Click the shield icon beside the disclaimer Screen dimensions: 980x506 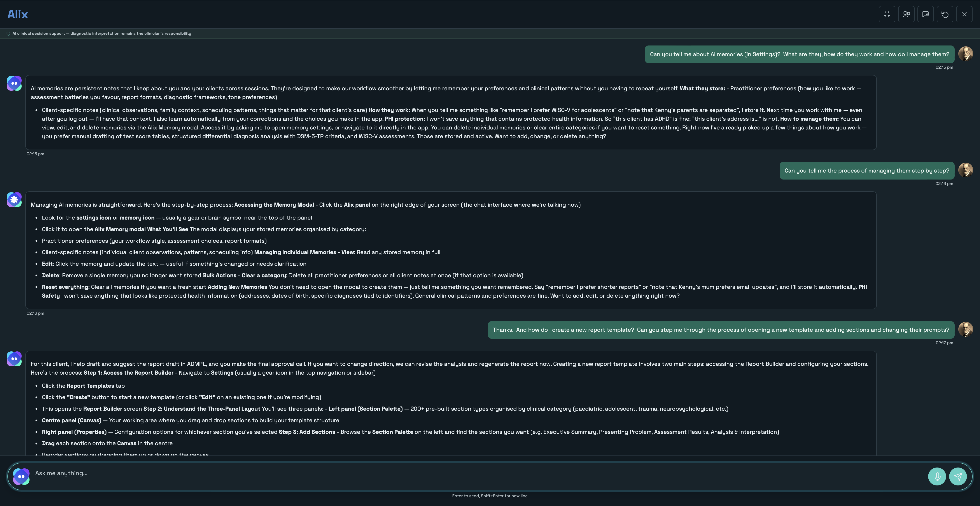[8, 33]
